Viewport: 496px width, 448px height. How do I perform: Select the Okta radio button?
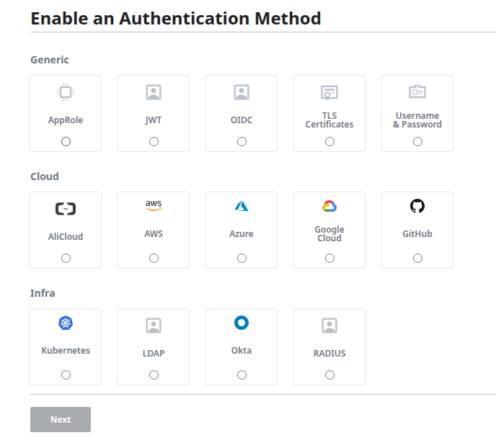pyautogui.click(x=242, y=375)
